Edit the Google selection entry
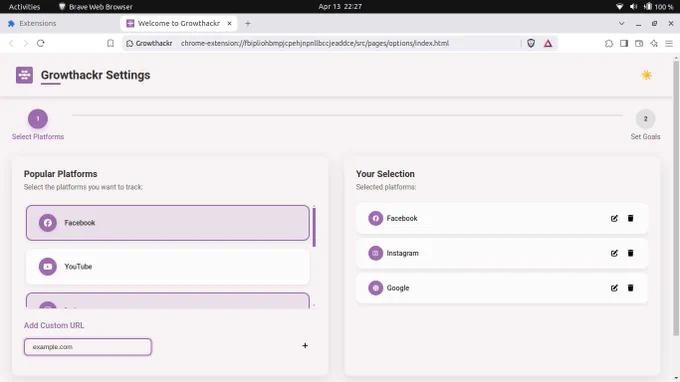Screen dimensions: 680x382 pyautogui.click(x=614, y=288)
